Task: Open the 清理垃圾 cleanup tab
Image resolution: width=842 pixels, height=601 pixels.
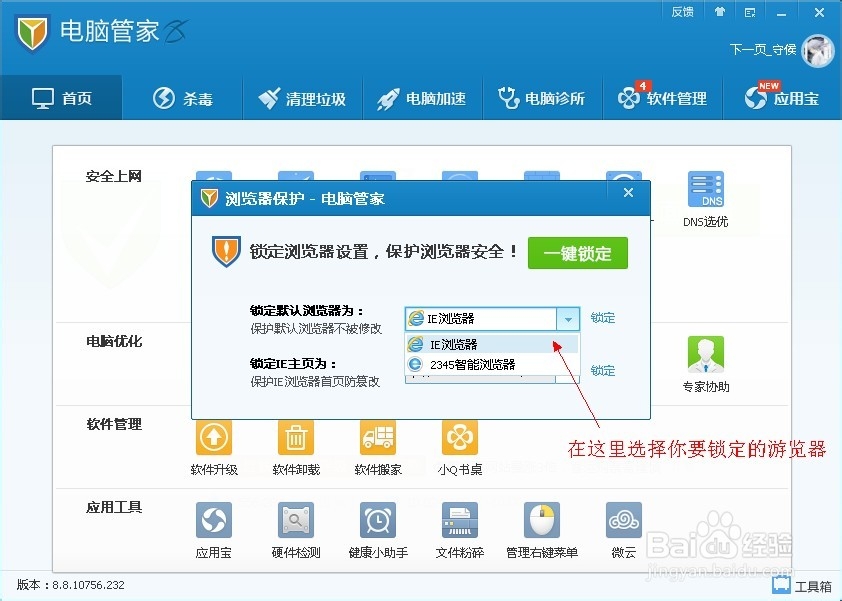Action: 302,98
